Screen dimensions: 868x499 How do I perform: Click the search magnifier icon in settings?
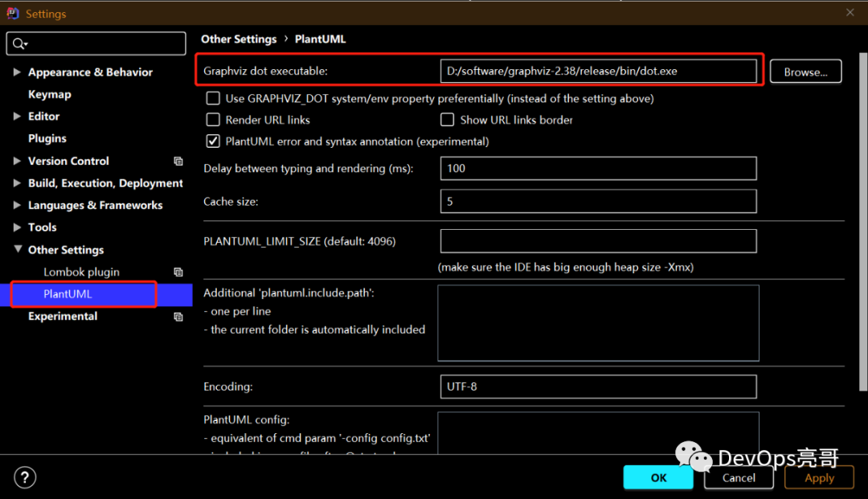[x=19, y=43]
